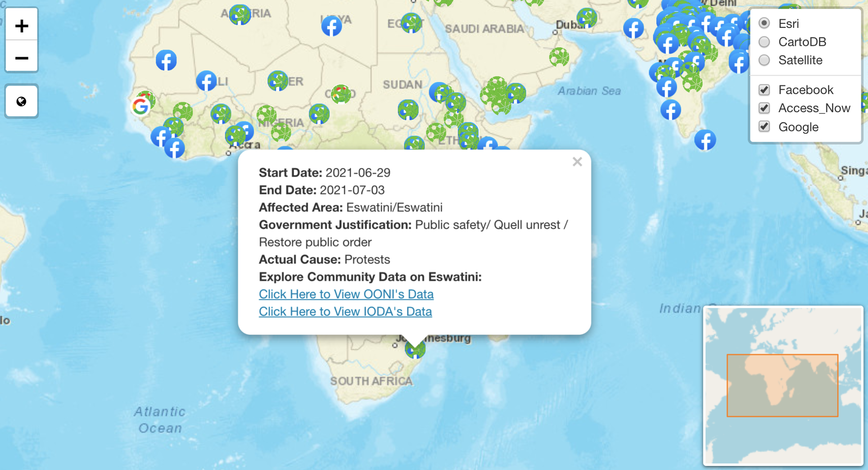Click the Facebook marker near Sri Lanka

coord(705,140)
